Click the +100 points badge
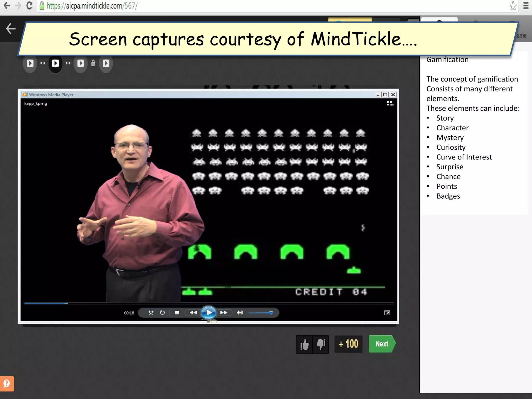 [x=348, y=344]
